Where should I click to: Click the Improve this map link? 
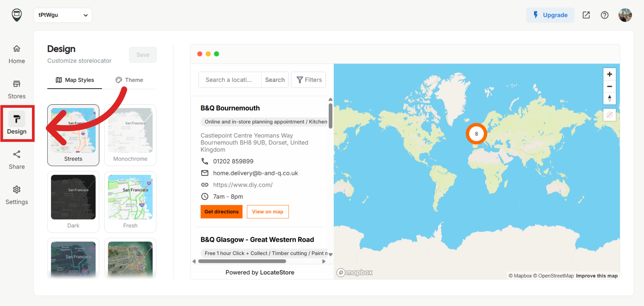[x=597, y=276]
